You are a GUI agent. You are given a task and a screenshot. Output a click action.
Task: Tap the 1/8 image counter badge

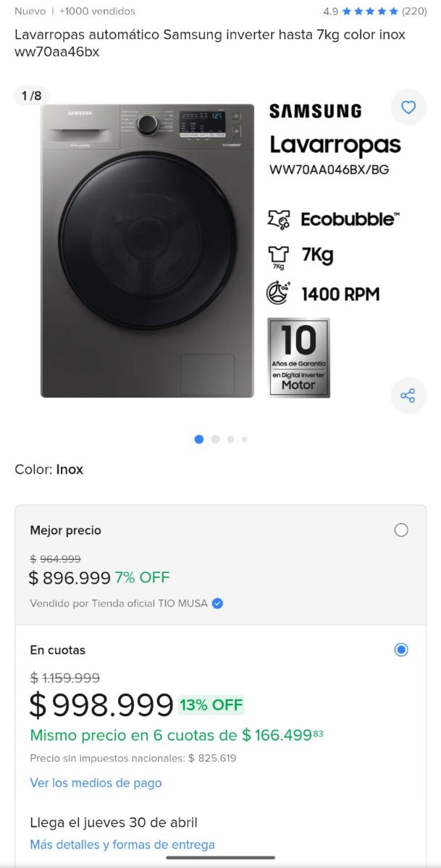point(32,95)
